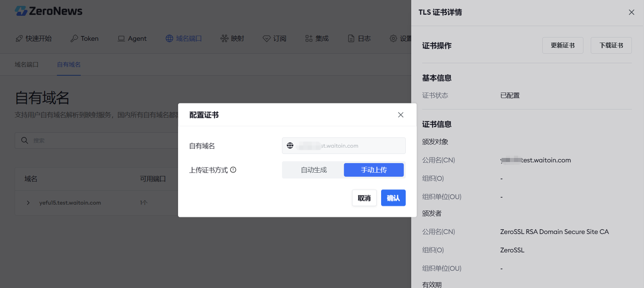Click the 订阅 diamond icon
Image resolution: width=644 pixels, height=288 pixels.
point(267,39)
